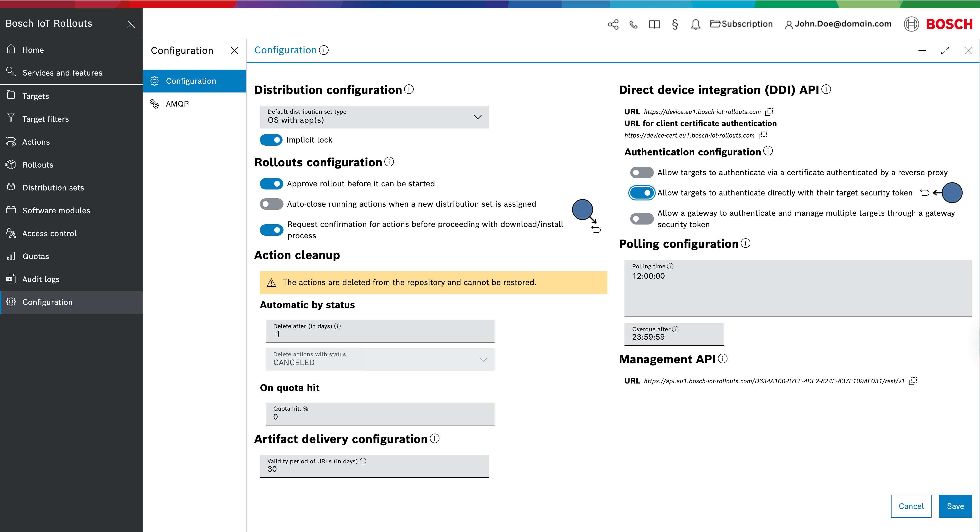Click info icon beside Distribution configuration
The image size is (980, 532).
pos(409,89)
